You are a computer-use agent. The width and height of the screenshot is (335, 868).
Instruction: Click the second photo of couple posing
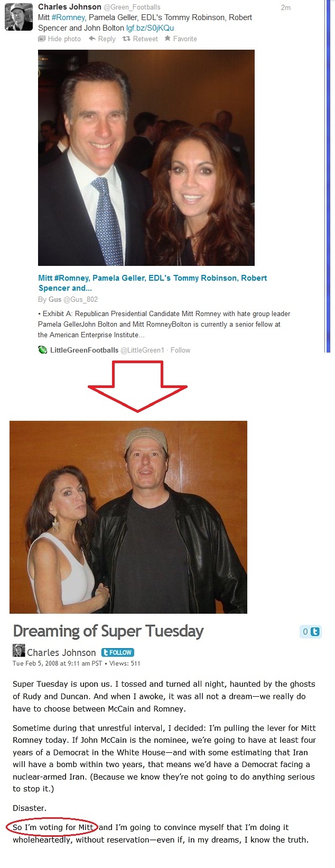128,517
